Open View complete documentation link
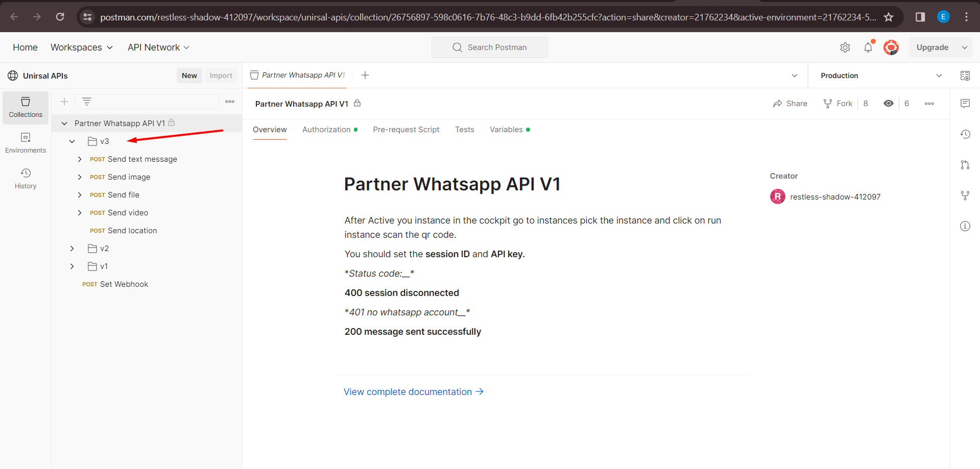980x469 pixels. 414,392
